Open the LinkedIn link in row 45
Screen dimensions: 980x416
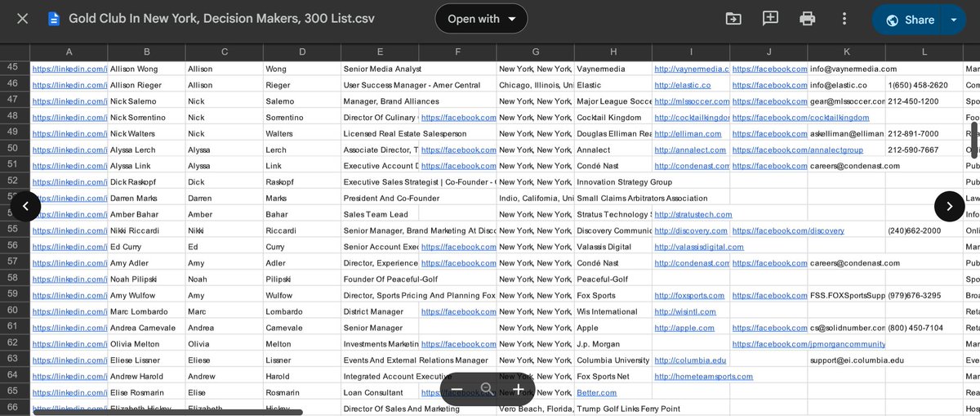tap(69, 69)
